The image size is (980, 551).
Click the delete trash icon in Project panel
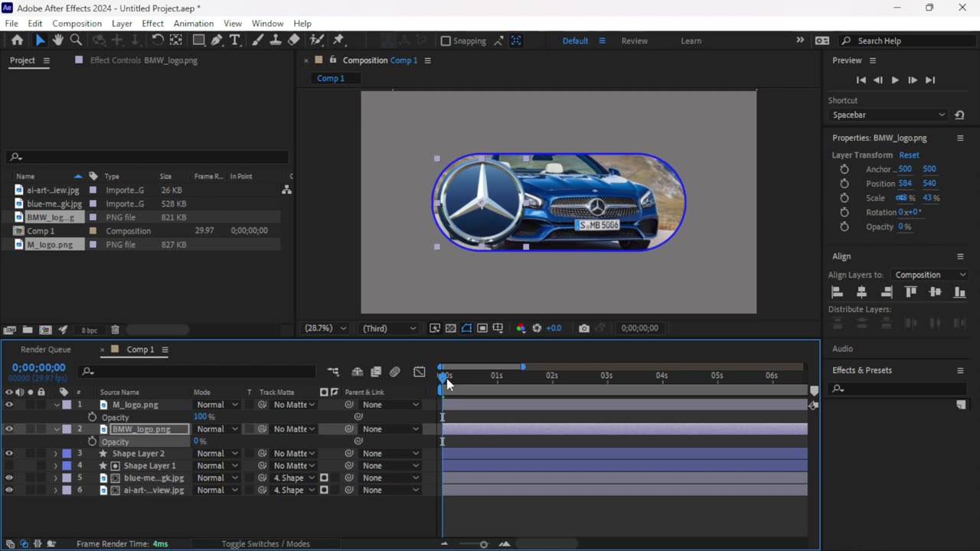[115, 330]
